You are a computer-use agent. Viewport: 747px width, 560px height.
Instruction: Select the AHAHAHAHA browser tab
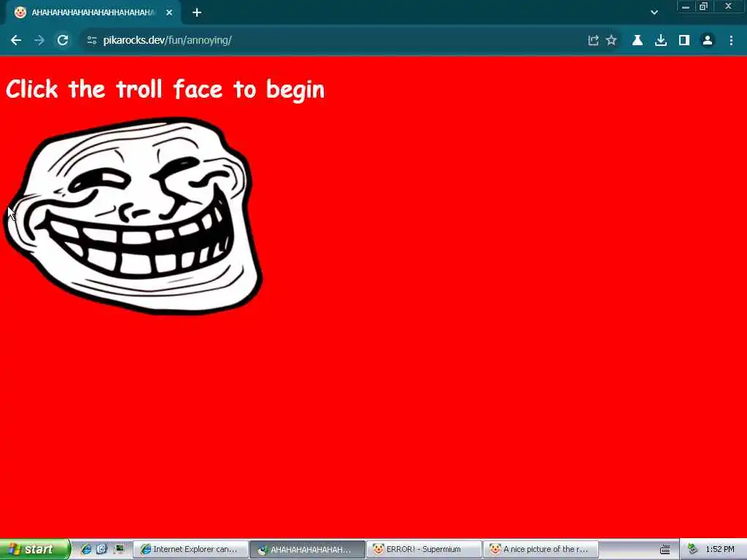tap(93, 12)
